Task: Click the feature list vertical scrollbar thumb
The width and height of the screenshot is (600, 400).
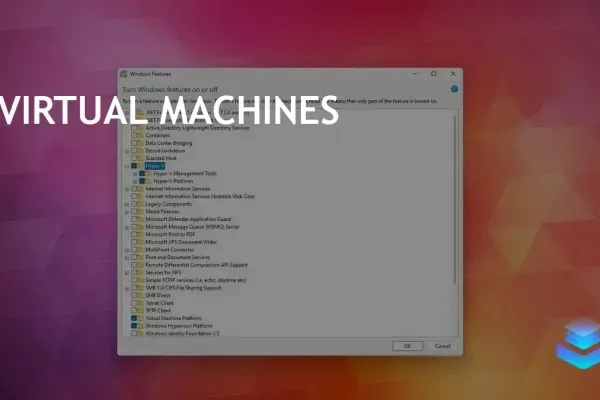Action: coord(455,199)
